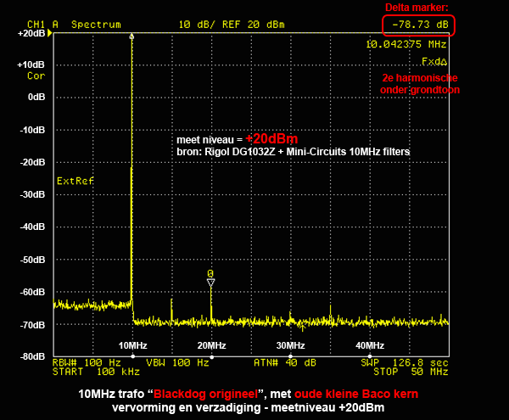This screenshot has width=509, height=420.
Task: Click the "0dB" amplitude axis label
Action: click(x=36, y=97)
